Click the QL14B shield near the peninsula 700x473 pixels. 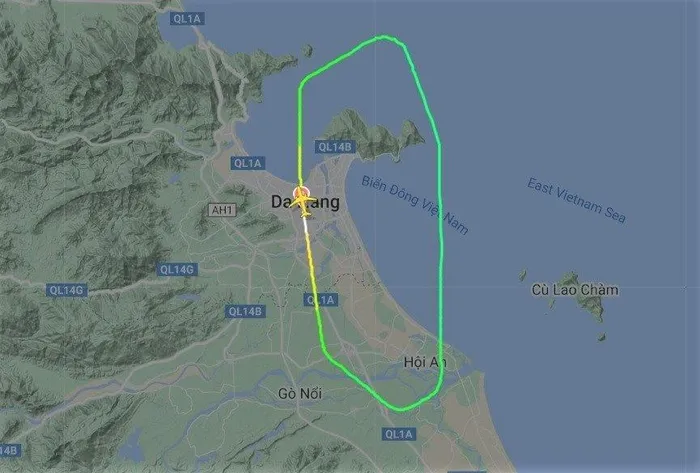335,147
